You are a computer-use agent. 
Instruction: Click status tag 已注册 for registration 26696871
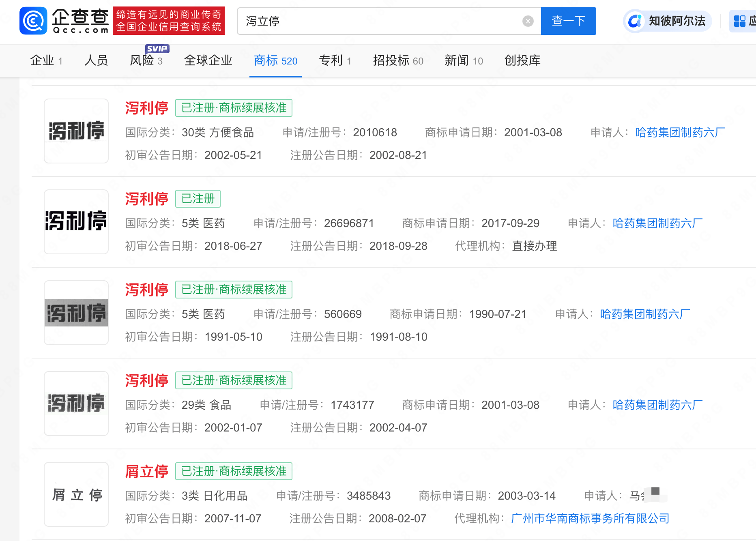(x=198, y=199)
